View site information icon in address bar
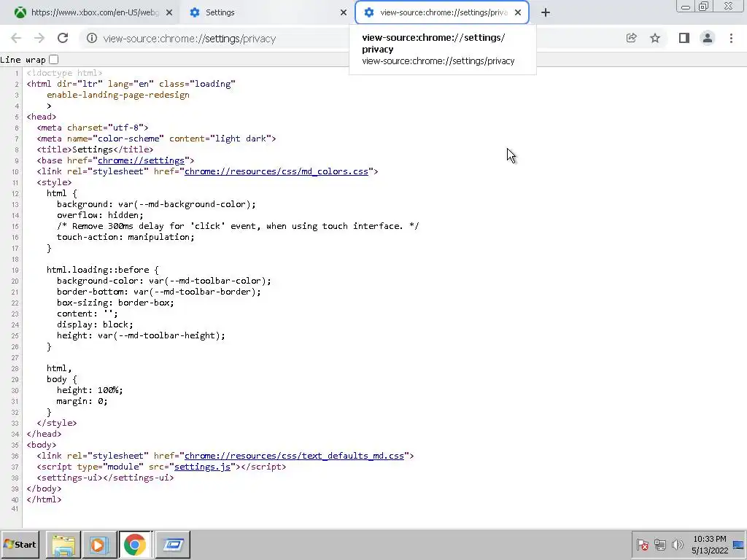 (91, 38)
